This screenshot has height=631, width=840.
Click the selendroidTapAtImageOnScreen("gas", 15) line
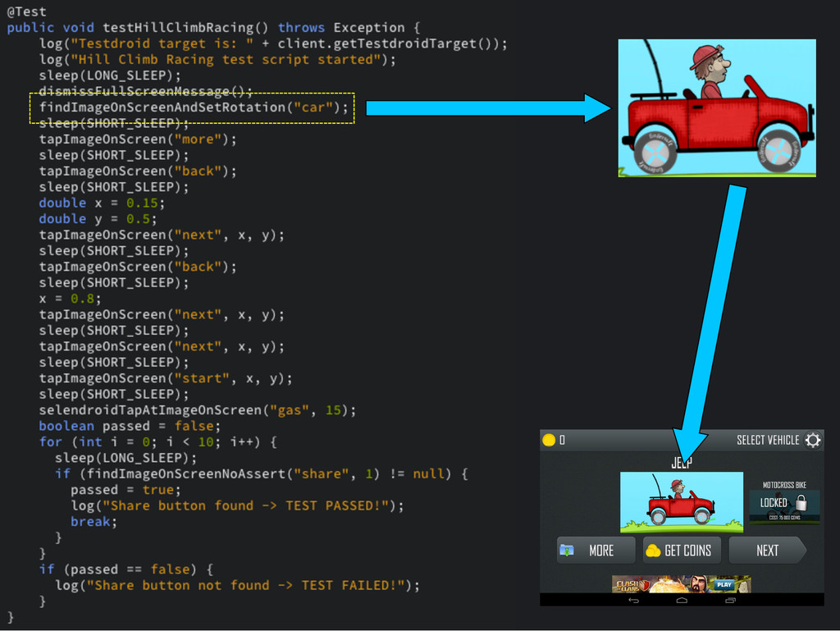(x=197, y=410)
